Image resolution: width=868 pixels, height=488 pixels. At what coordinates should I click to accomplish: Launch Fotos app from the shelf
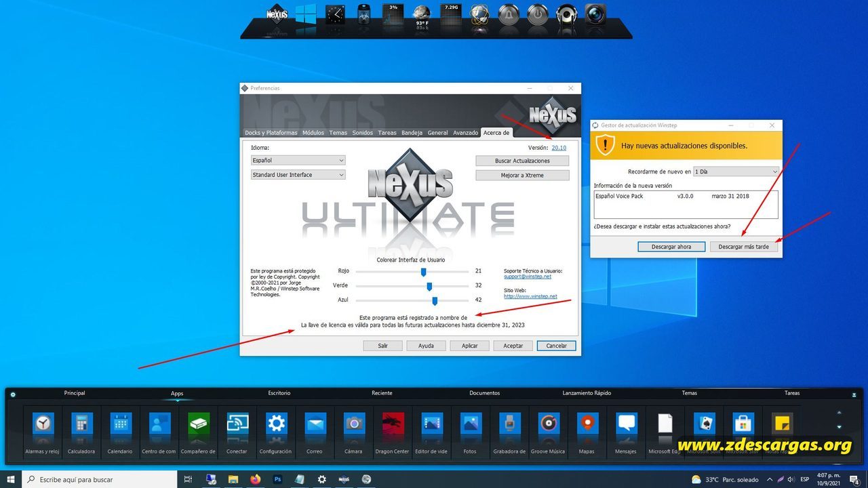[x=471, y=431]
